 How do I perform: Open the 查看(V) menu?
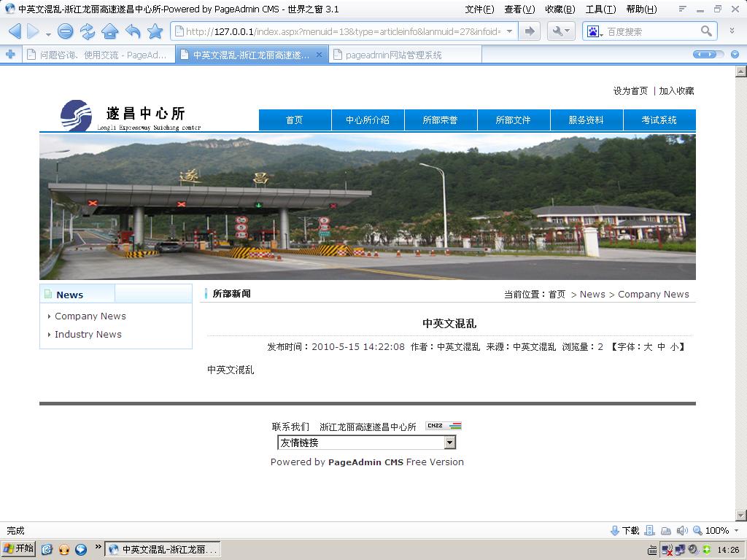click(519, 9)
